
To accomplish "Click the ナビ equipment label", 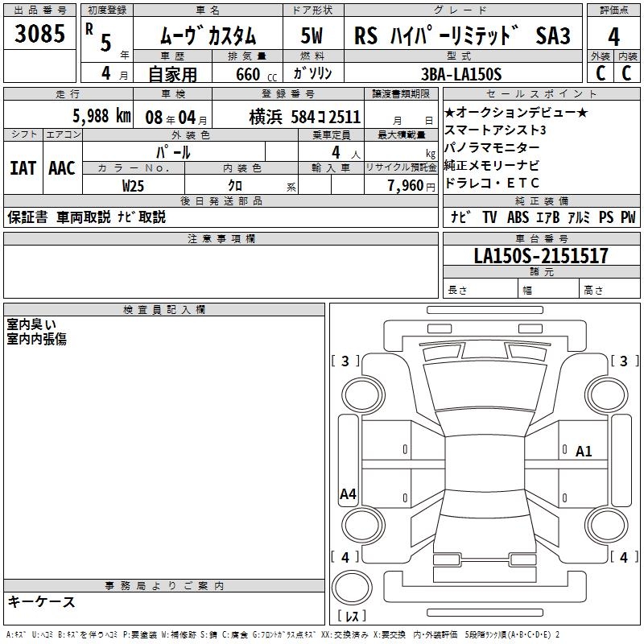I will click(460, 217).
